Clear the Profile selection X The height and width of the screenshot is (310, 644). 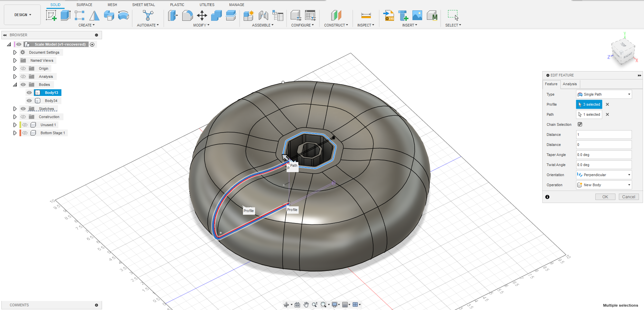(x=607, y=104)
